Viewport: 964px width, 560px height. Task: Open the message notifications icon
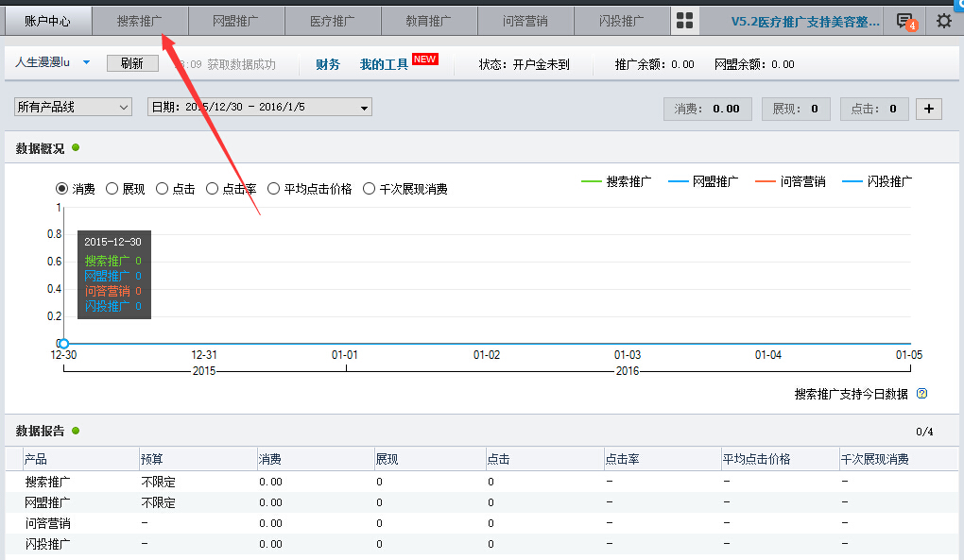pyautogui.click(x=906, y=22)
